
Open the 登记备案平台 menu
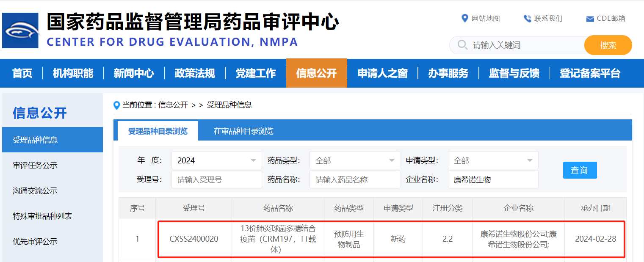[590, 73]
